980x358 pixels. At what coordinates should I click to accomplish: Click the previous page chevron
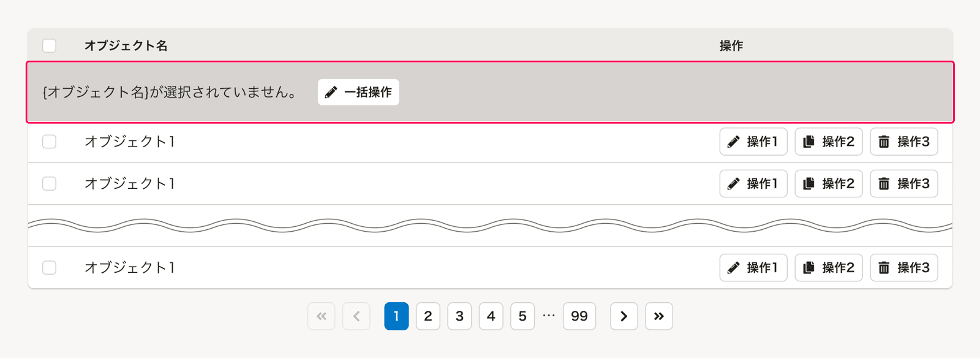pos(356,316)
